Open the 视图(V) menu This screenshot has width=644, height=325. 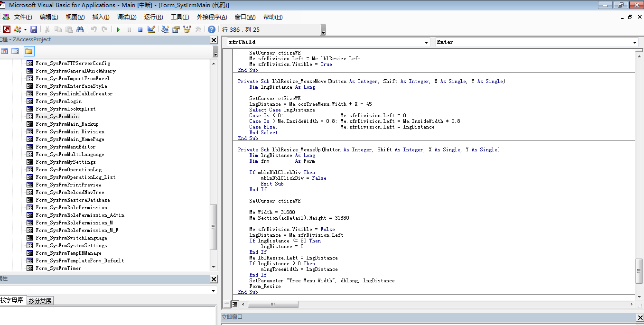coord(75,17)
